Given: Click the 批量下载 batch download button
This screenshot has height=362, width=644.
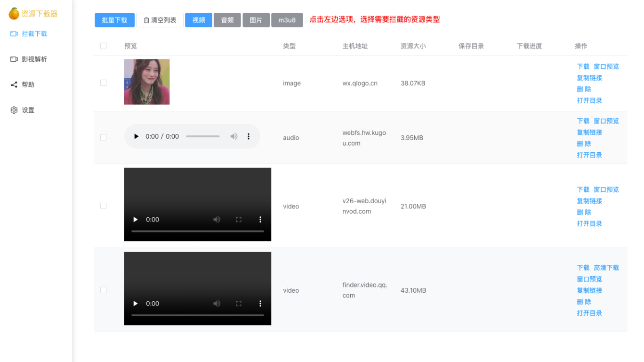Looking at the screenshot, I should tap(114, 20).
